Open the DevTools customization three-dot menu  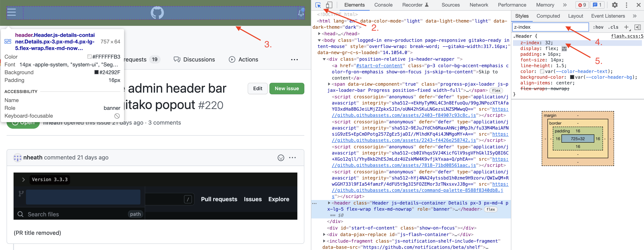click(x=626, y=5)
